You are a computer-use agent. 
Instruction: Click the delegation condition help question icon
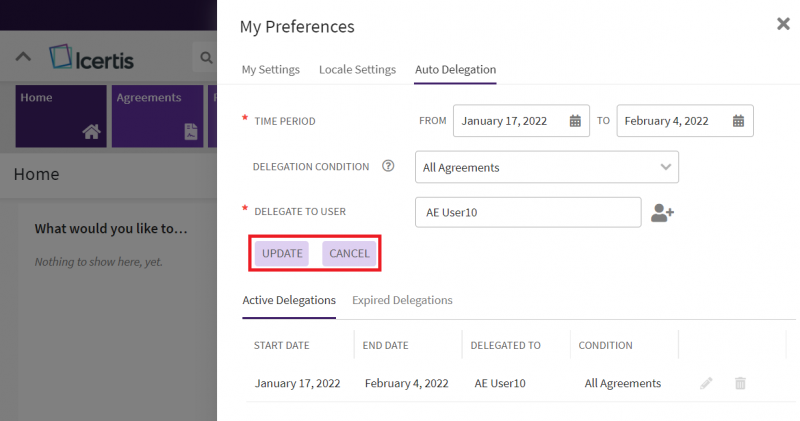(389, 167)
